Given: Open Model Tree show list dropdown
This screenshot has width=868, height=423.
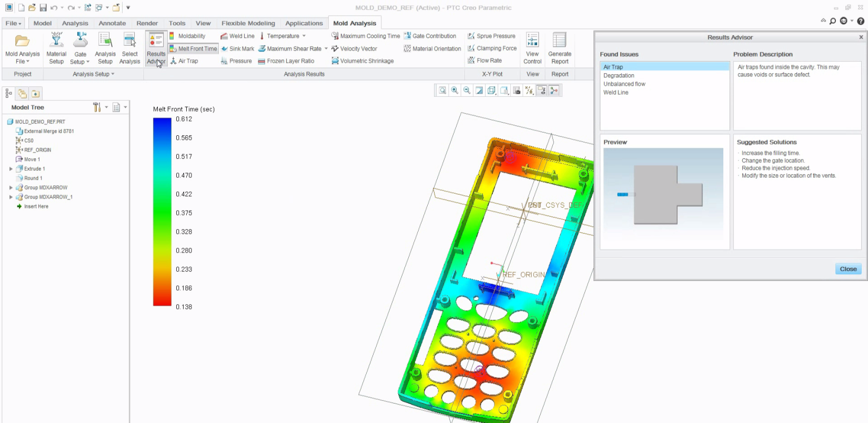Looking at the screenshot, I should point(119,107).
